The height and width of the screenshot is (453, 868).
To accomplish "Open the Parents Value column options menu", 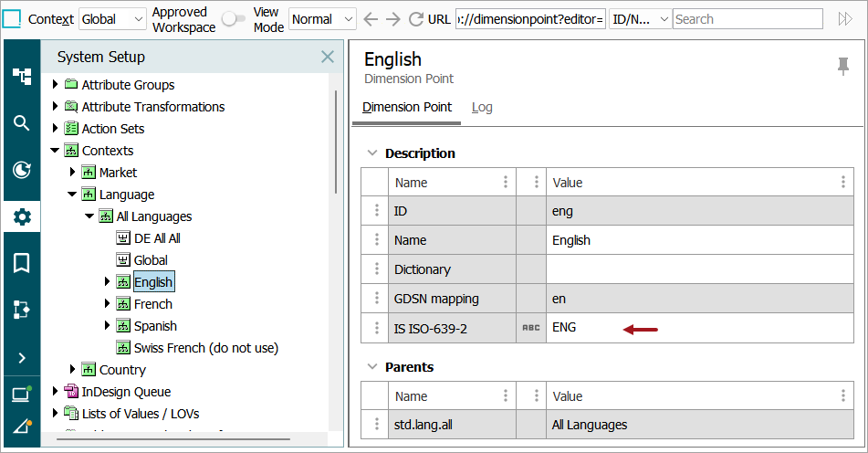I will (x=843, y=396).
